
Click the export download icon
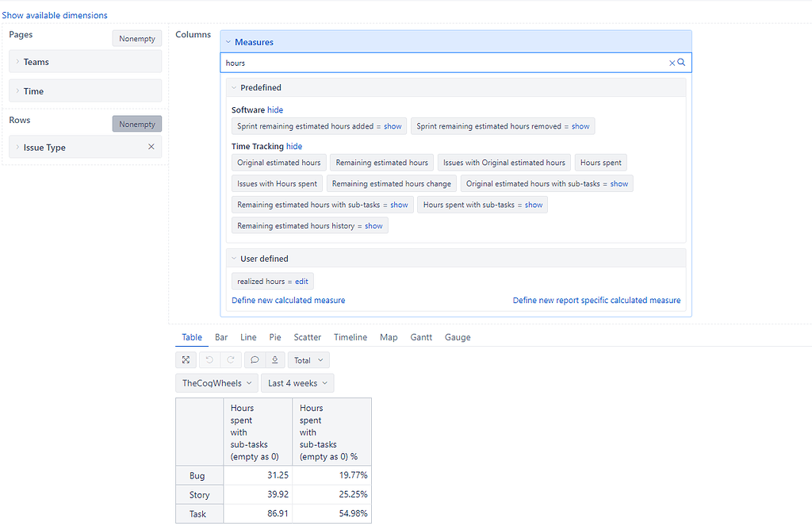pos(274,360)
